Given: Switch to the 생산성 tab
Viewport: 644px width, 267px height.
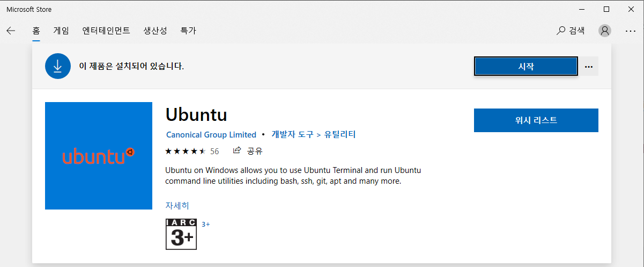Looking at the screenshot, I should point(155,31).
